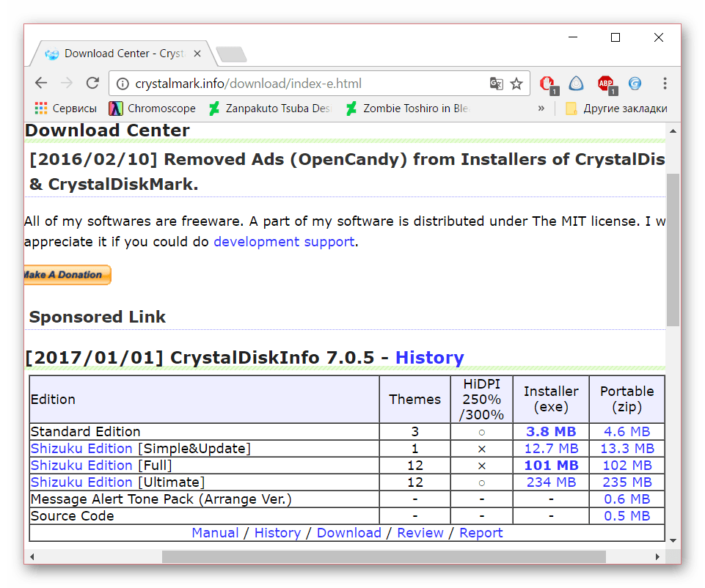Click the vertical scrollbar down arrow
The image size is (705, 588).
pos(673,540)
